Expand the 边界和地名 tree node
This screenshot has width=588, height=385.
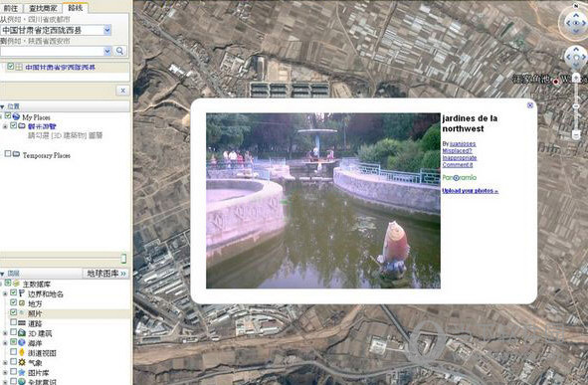[x=5, y=293]
